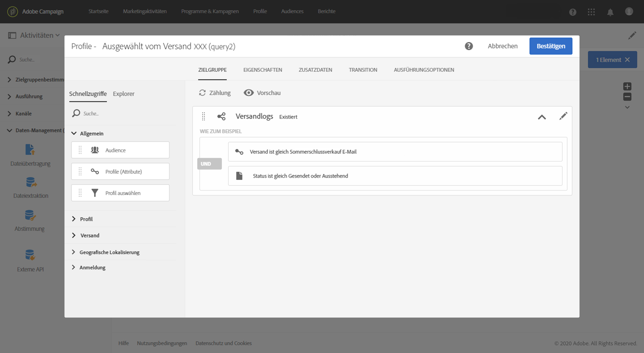Switch to the Ausführungsoptionen tab
The height and width of the screenshot is (353, 644).
[424, 70]
